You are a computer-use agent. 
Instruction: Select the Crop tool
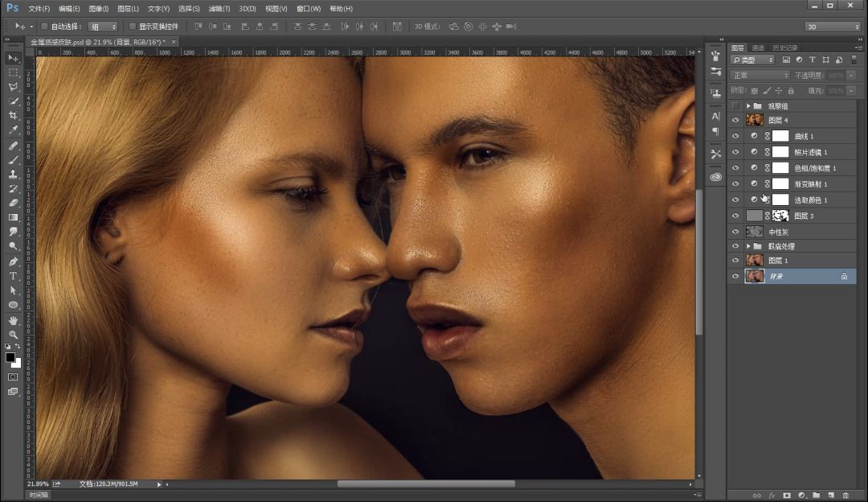[x=13, y=116]
